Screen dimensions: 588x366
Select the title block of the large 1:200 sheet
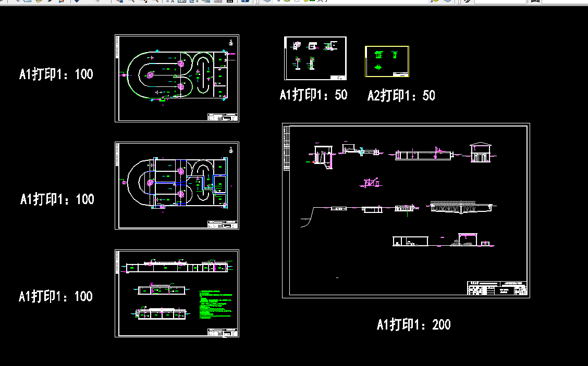coord(497,288)
